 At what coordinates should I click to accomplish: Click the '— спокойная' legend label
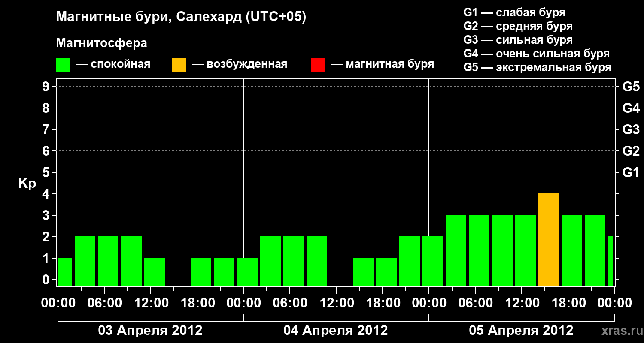113,64
